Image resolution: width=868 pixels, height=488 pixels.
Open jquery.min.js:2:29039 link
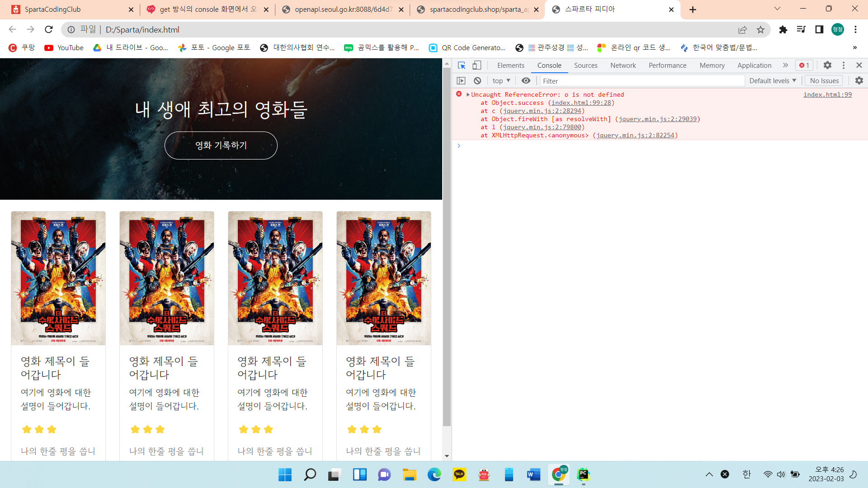(x=657, y=119)
